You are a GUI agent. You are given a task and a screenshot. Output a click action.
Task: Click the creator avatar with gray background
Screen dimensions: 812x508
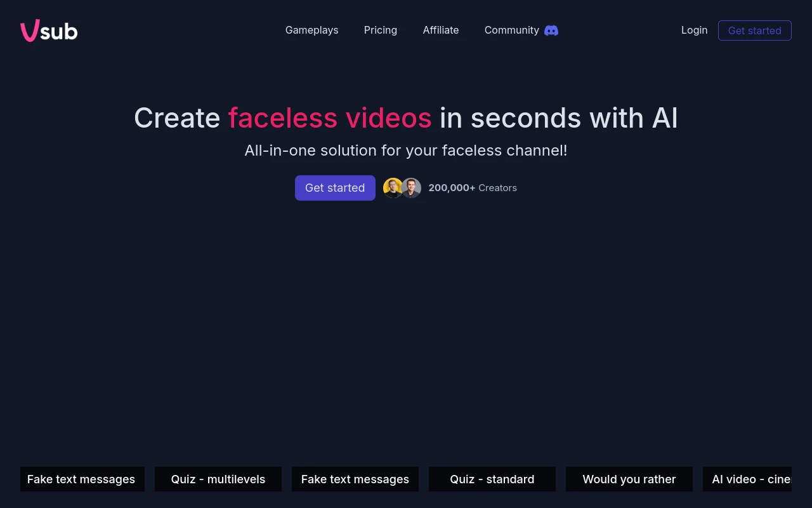point(412,188)
